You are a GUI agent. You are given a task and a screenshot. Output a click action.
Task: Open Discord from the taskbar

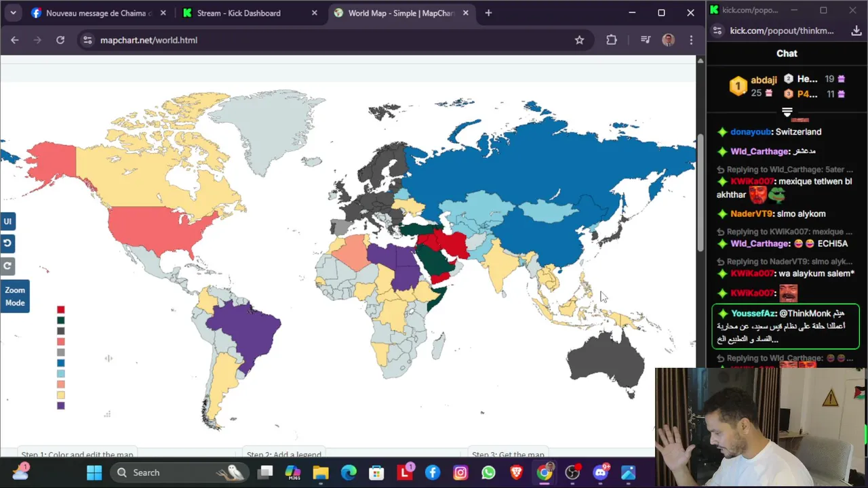click(600, 472)
